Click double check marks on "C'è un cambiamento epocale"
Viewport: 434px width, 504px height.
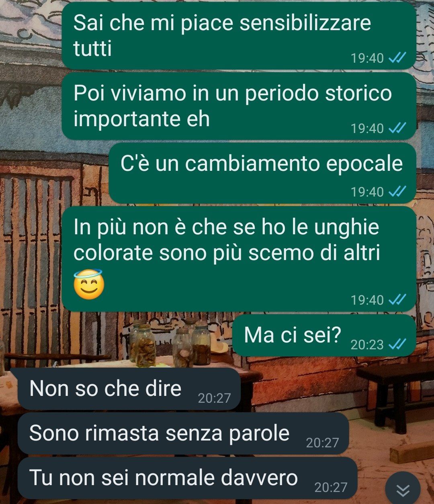398,191
